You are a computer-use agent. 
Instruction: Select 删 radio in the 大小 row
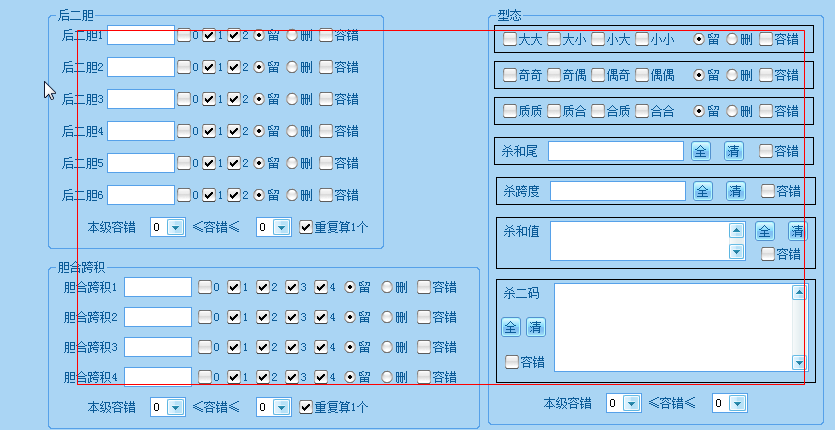point(732,39)
